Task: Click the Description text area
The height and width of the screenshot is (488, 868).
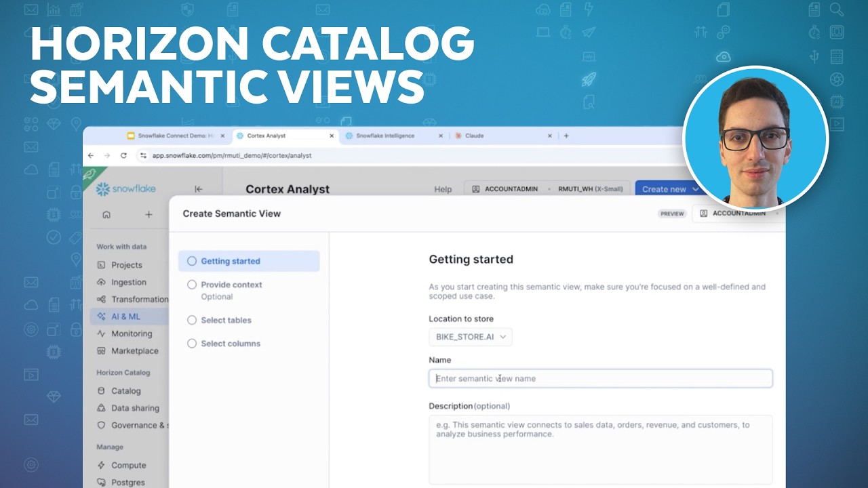Action: point(600,449)
